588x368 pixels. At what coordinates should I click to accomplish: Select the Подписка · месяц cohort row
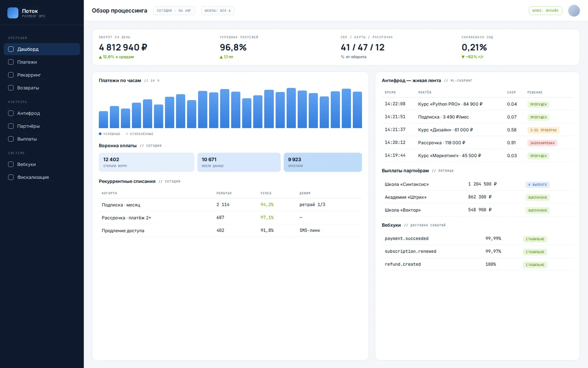click(230, 205)
